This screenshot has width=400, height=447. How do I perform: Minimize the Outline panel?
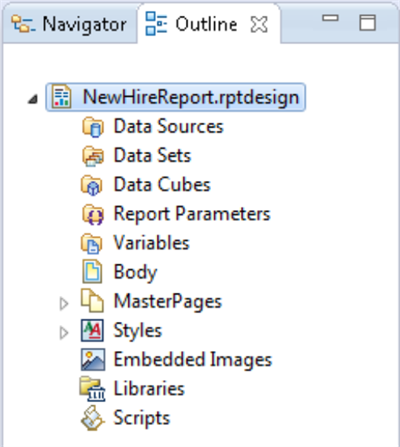click(330, 18)
